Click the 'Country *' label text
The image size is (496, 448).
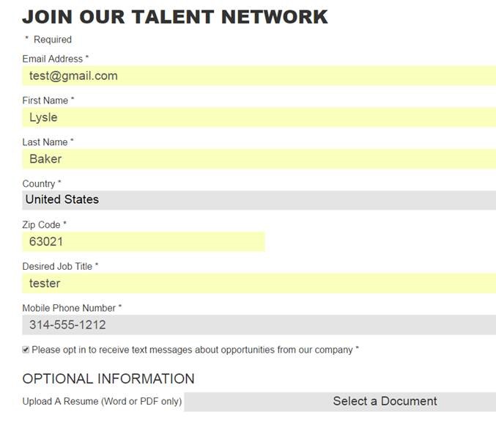coord(42,184)
